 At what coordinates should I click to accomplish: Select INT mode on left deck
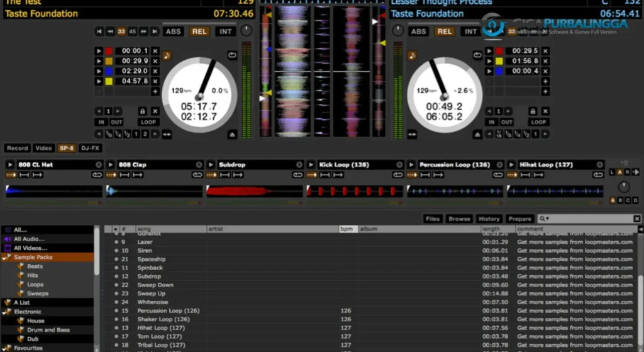[x=225, y=31]
